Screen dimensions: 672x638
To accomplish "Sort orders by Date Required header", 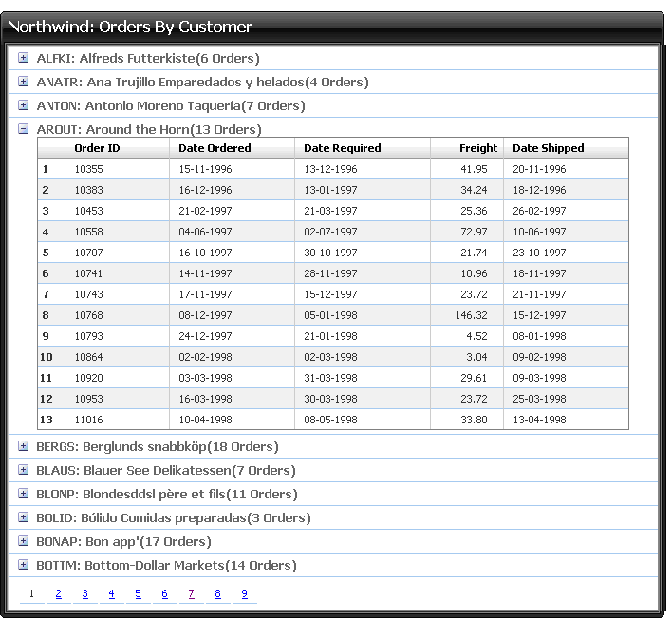I will [343, 148].
